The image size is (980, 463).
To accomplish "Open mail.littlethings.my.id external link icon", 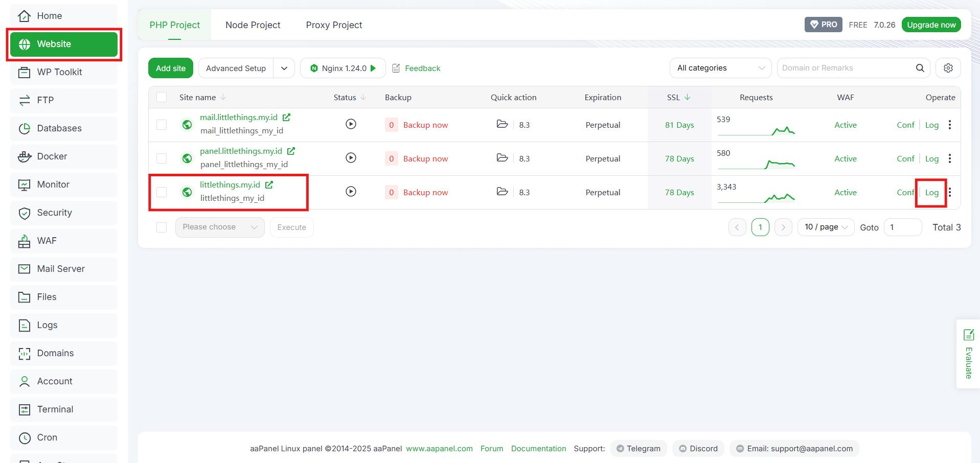I will tap(286, 118).
